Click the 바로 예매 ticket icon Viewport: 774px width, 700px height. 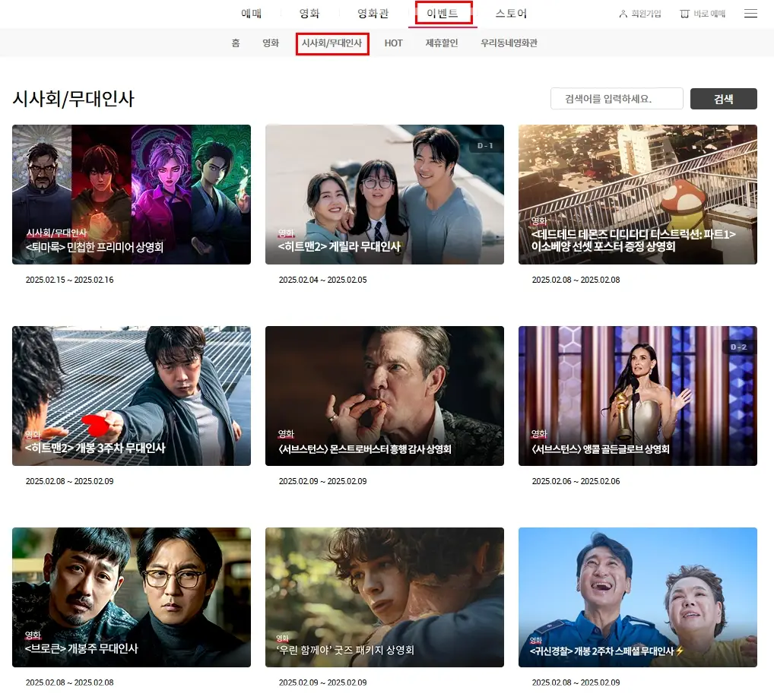[684, 14]
